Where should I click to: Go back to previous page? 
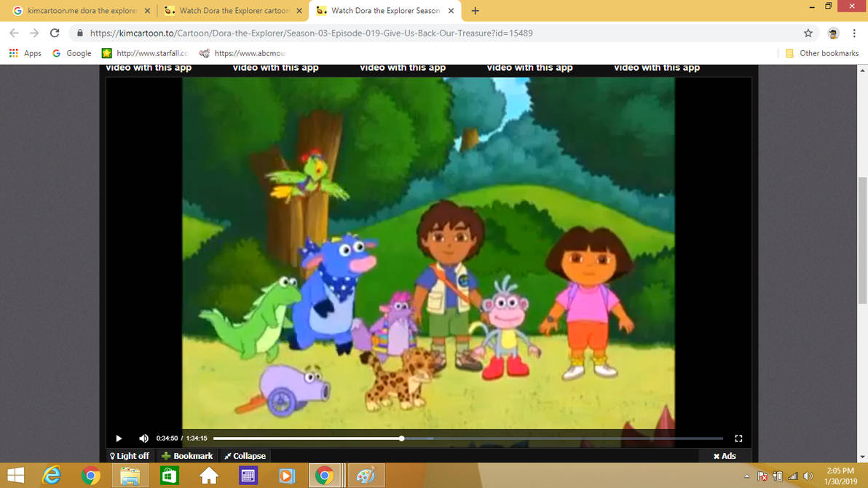[14, 34]
